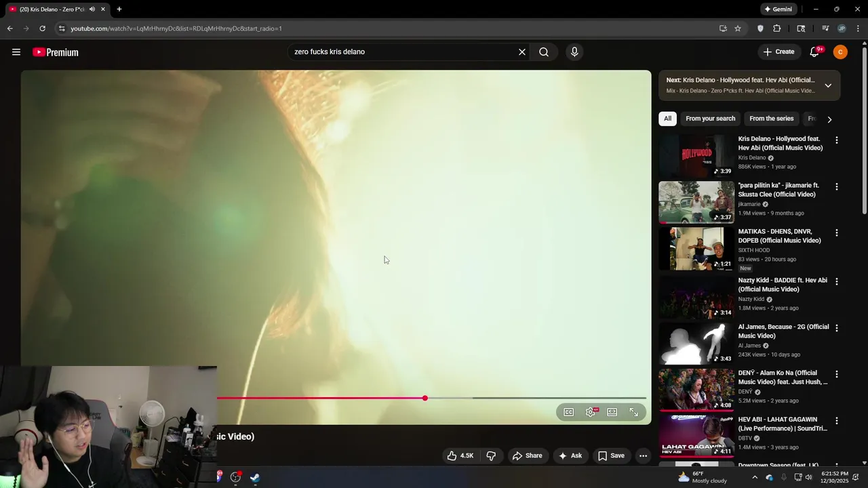The height and width of the screenshot is (488, 868).
Task: Open options menu for MATIKAS video
Action: point(836,232)
